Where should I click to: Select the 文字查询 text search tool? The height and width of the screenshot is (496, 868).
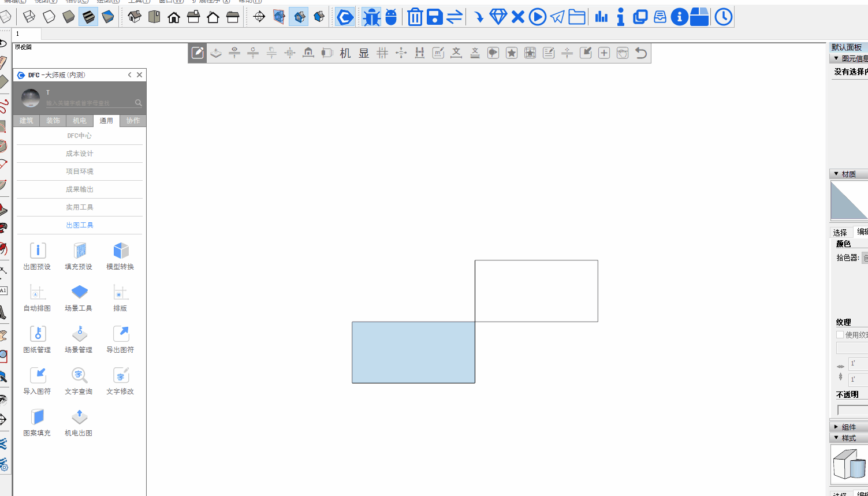tap(79, 381)
